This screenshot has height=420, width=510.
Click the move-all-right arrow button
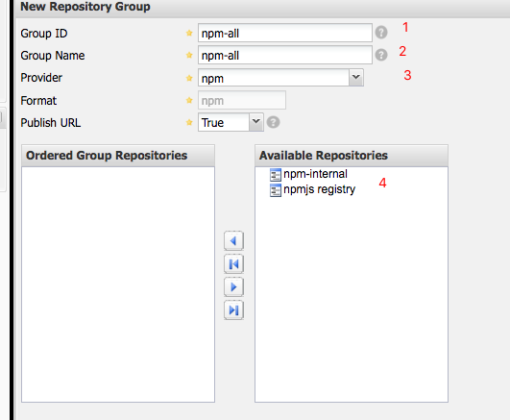[x=233, y=310]
